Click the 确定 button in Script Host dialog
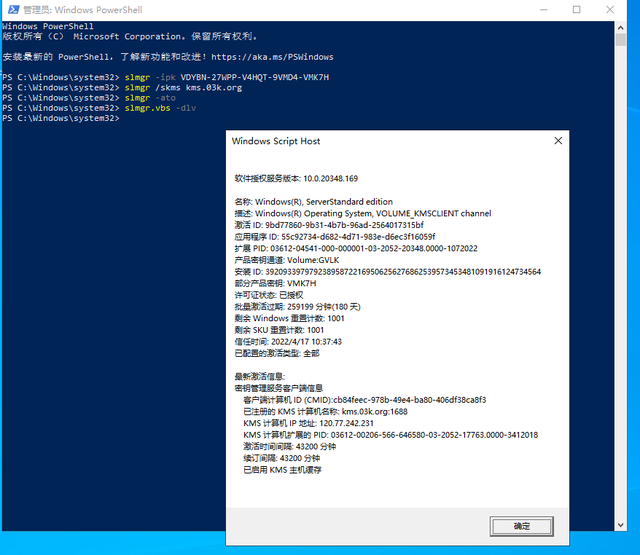 [521, 526]
